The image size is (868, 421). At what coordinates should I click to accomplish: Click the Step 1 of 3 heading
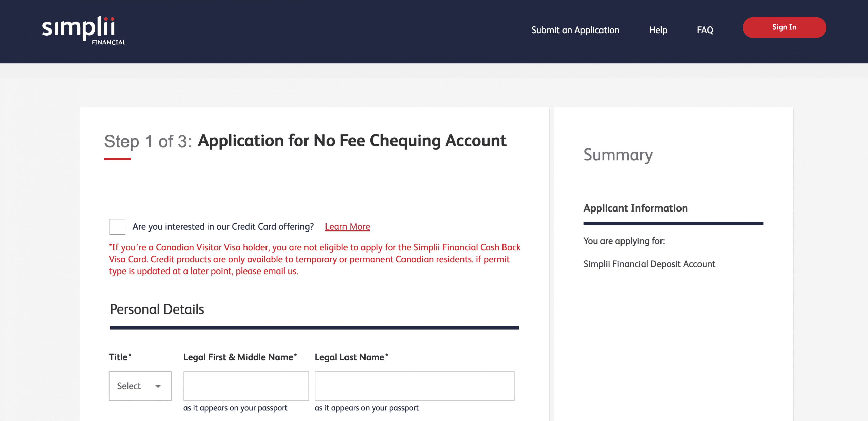[305, 141]
